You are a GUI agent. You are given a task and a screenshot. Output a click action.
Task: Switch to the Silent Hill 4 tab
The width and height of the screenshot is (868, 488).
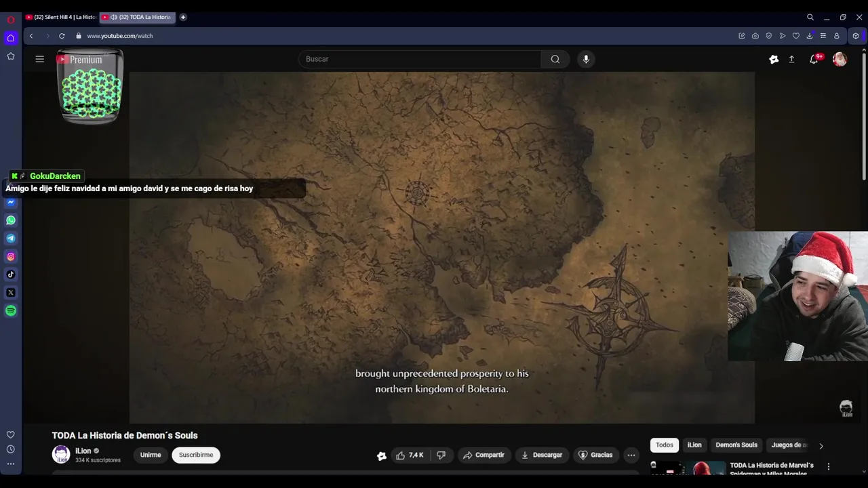point(61,17)
